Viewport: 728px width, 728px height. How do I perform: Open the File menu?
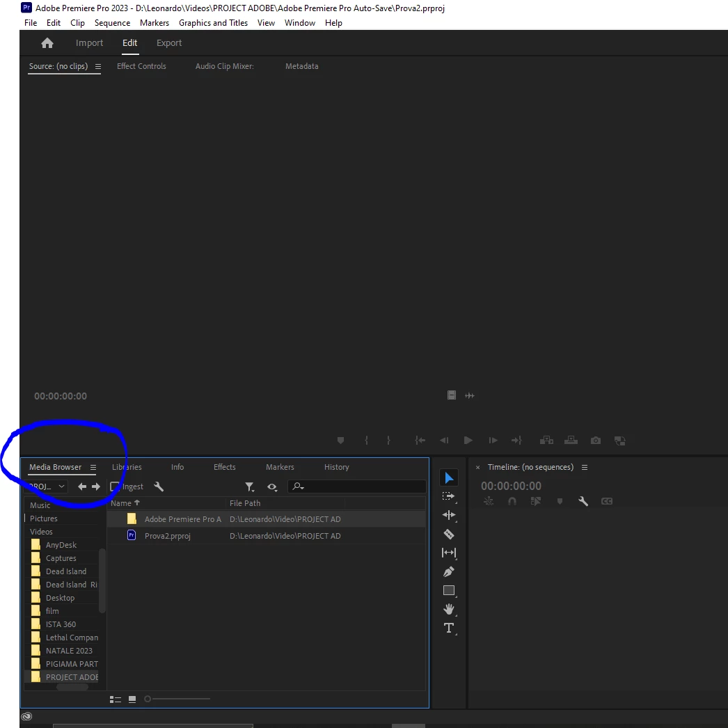click(31, 23)
